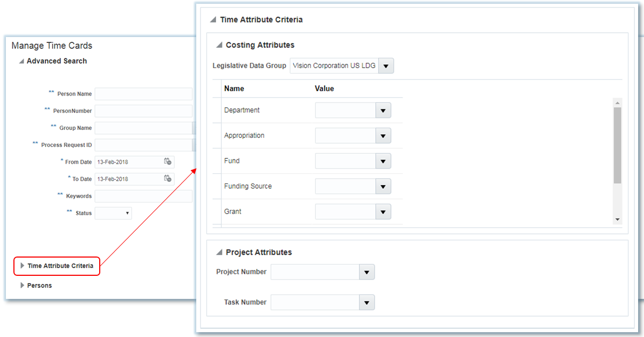Image resolution: width=644 pixels, height=337 pixels.
Task: Click the Person Name input field
Action: [x=143, y=93]
